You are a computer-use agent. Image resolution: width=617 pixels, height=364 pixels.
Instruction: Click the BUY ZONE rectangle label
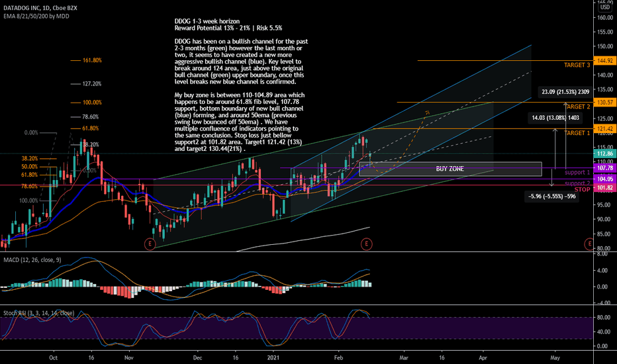tap(450, 169)
